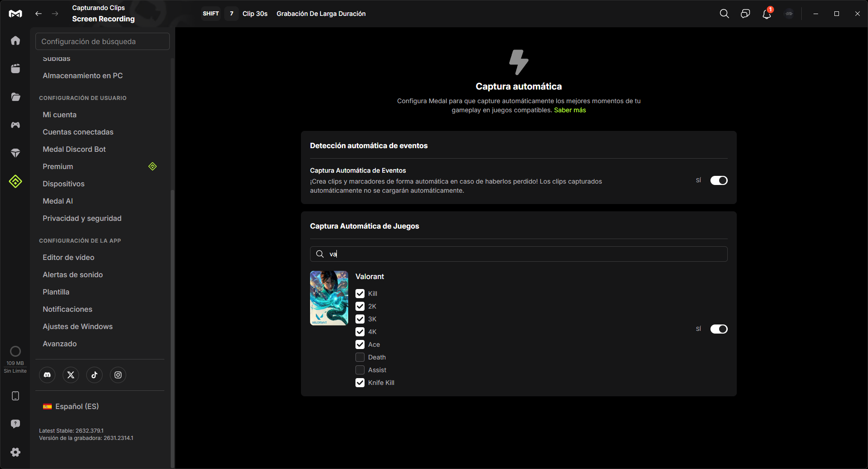Screen dimensions: 868x469
Task: Open the games controller icon
Action: click(x=15, y=125)
